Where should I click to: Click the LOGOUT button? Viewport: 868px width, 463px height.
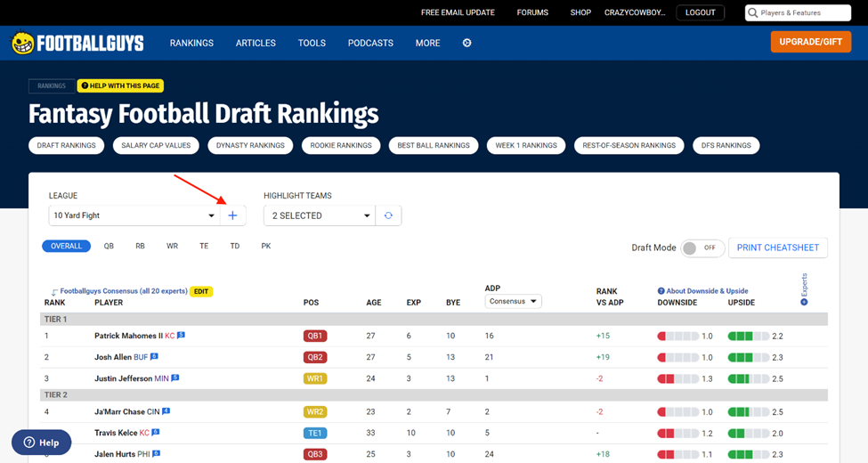(x=701, y=12)
